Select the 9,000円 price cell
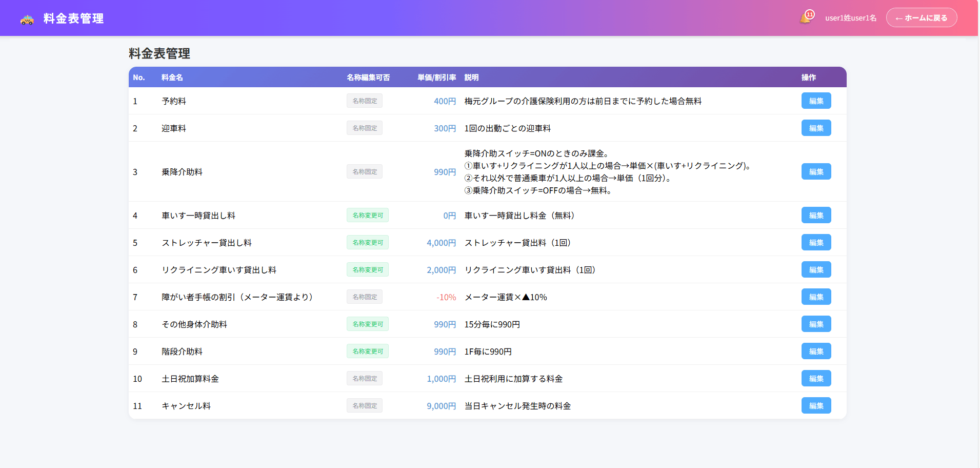Image resolution: width=980 pixels, height=468 pixels. pyautogui.click(x=441, y=406)
